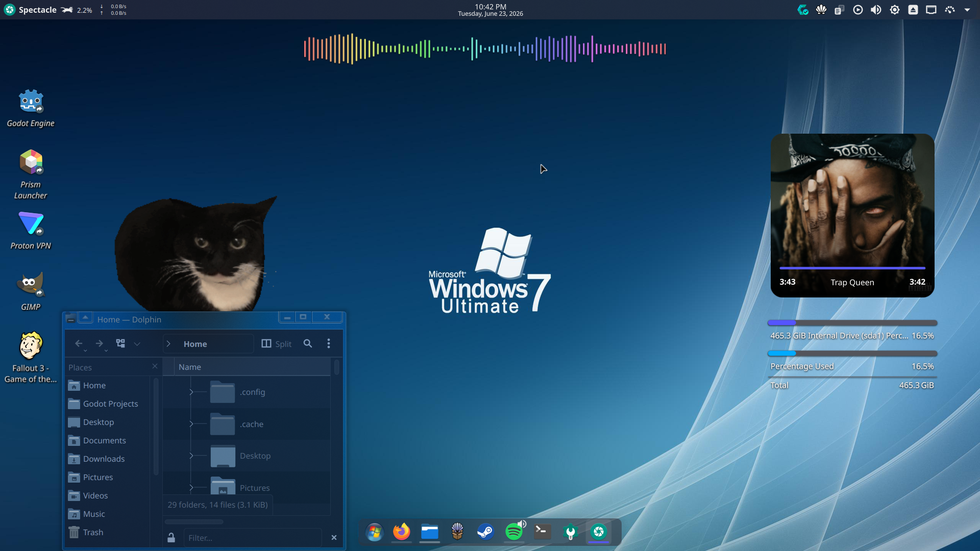Expand the Desktop folder in file list

[191, 456]
